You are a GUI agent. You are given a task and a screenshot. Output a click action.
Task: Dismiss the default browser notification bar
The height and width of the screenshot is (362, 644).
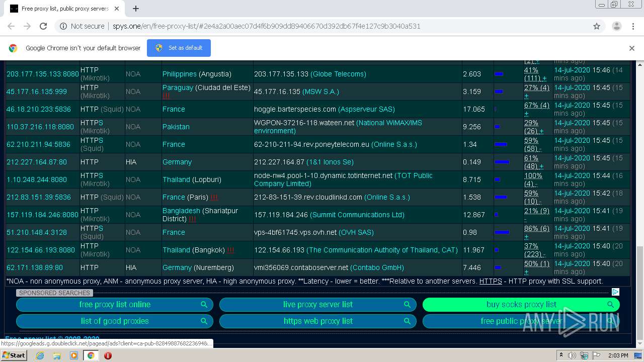632,48
